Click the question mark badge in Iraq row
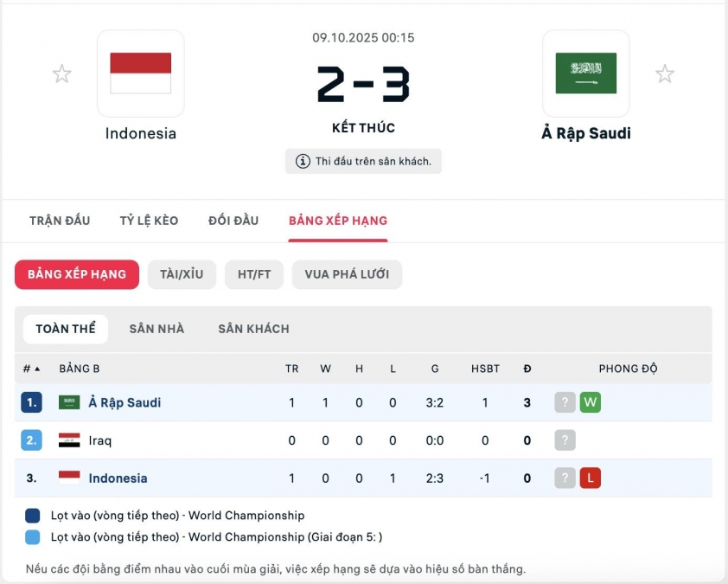The height and width of the screenshot is (584, 728). 565,440
